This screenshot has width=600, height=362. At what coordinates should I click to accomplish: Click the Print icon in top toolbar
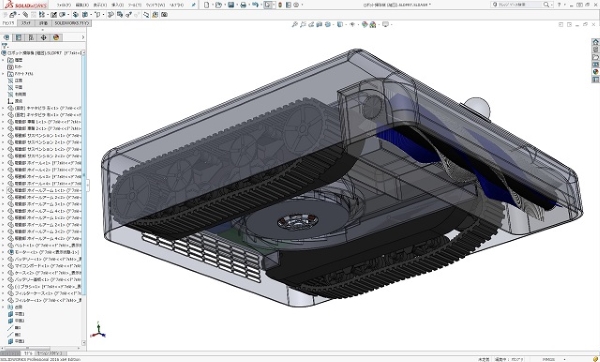pos(243,5)
